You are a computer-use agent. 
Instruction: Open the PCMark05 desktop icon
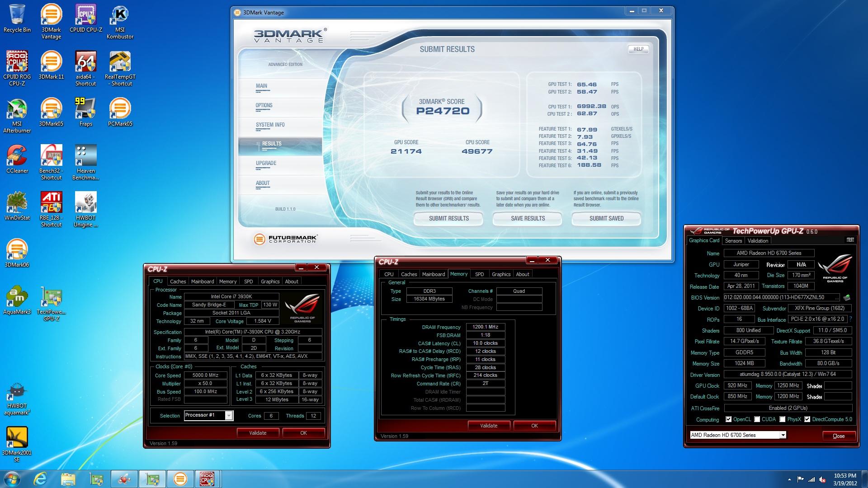120,112
